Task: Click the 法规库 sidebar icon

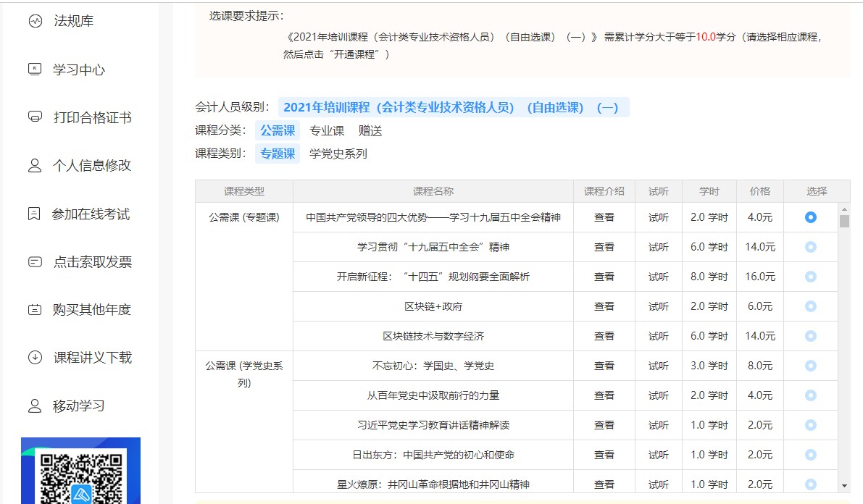Action: [35, 21]
